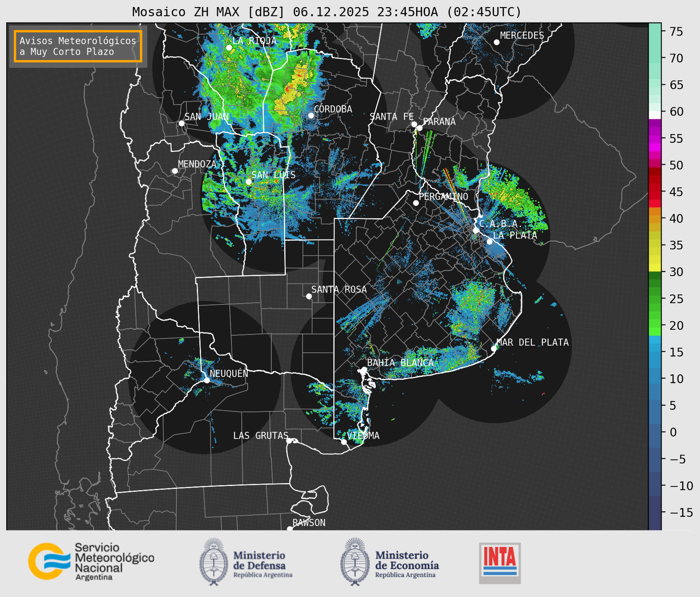Click the Ministerio de Economía emblem
700x597 pixels.
355,562
